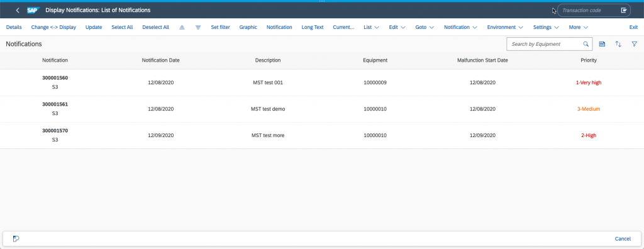Image resolution: width=644 pixels, height=249 pixels.
Task: Click Change <-> Display button
Action: [53, 27]
